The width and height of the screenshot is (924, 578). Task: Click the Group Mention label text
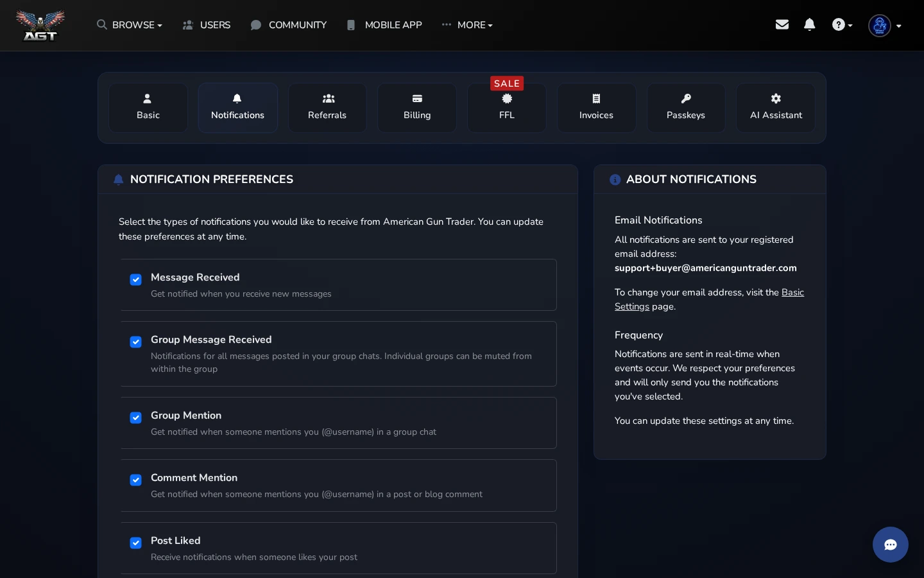[186, 416]
